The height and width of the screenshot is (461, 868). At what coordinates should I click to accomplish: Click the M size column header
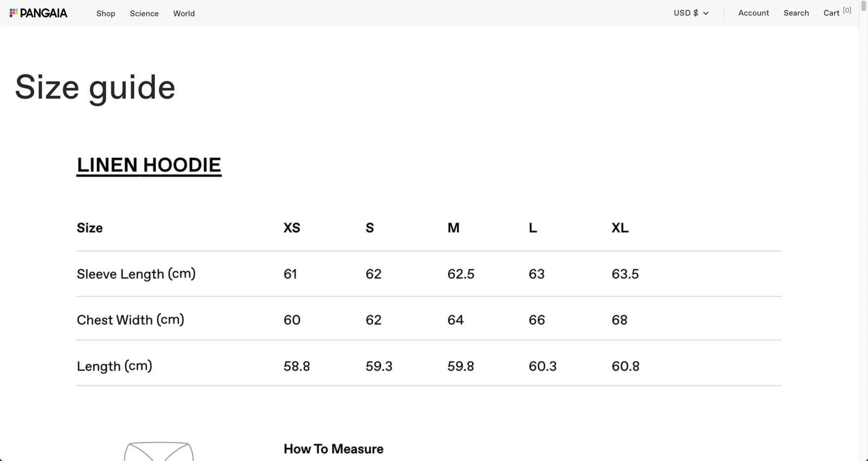[453, 228]
